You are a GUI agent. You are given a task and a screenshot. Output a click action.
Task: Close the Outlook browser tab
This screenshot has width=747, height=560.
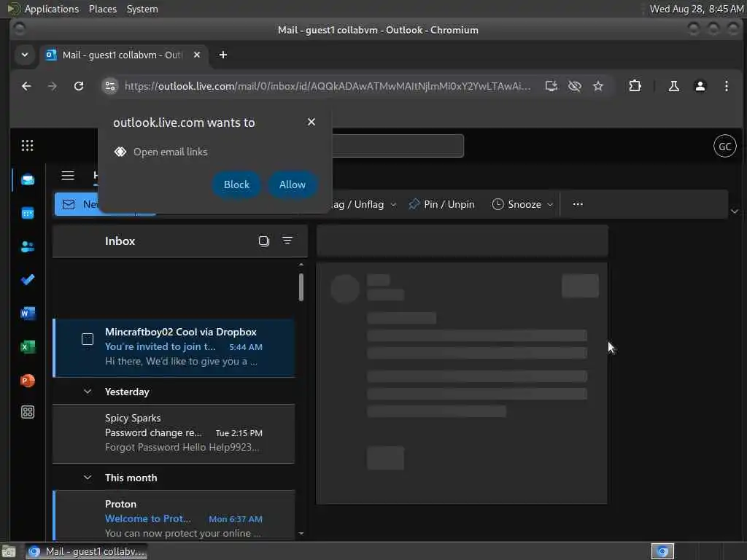(197, 55)
